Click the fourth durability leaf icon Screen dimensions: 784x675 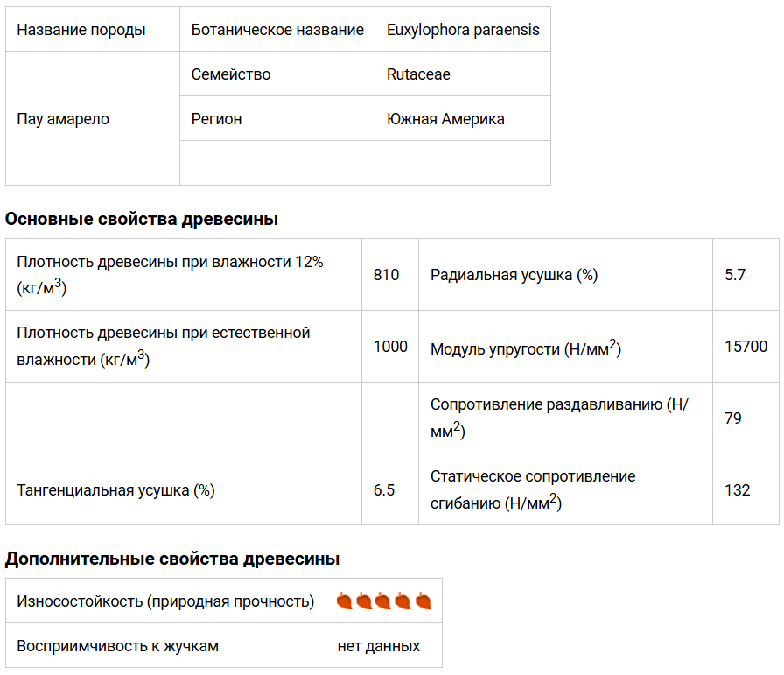[403, 601]
